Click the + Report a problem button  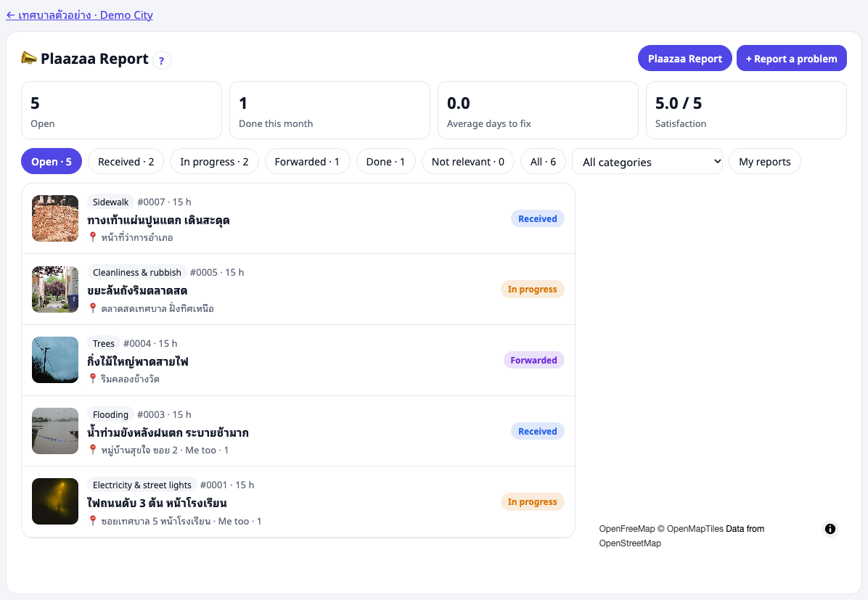pyautogui.click(x=791, y=58)
